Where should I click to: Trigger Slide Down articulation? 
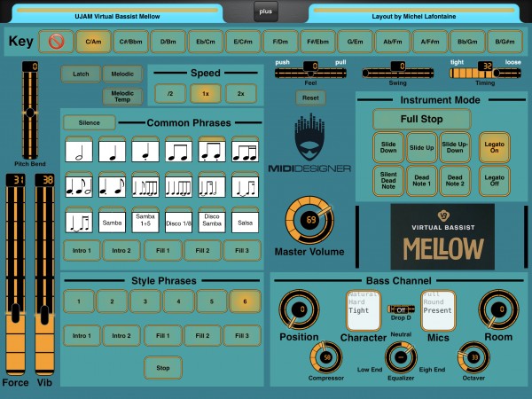(x=388, y=147)
